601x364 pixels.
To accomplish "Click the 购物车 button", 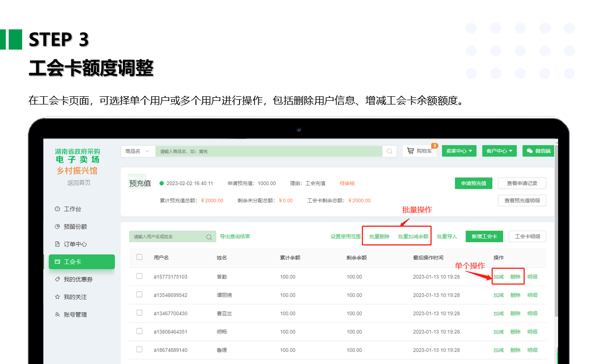I will point(420,151).
